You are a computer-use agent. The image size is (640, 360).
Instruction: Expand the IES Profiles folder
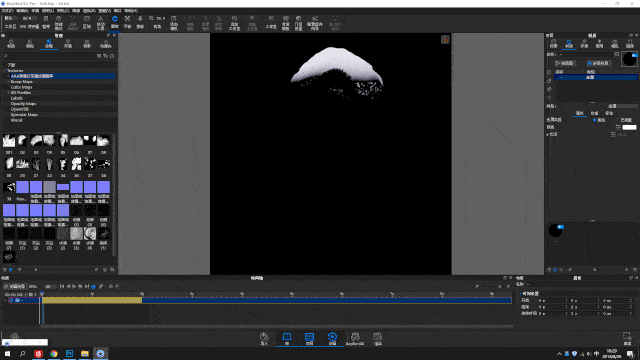click(8, 93)
